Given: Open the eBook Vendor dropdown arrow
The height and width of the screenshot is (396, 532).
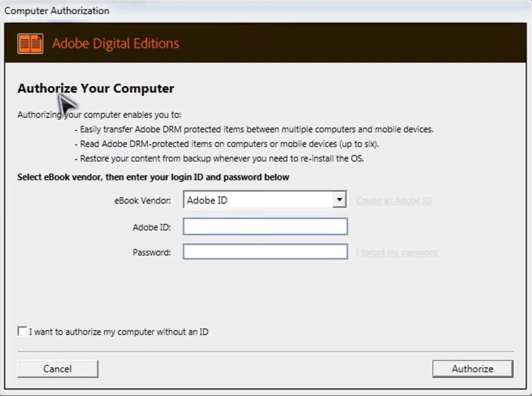Looking at the screenshot, I should click(x=339, y=200).
